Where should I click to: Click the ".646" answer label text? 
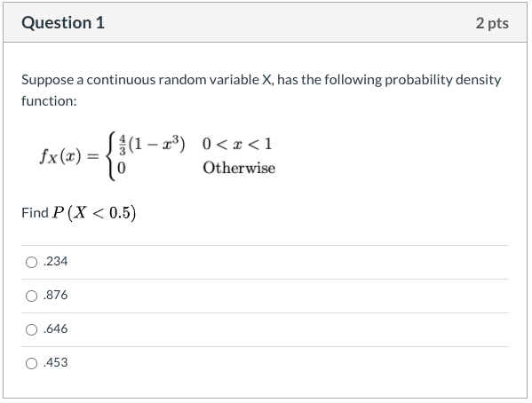click(x=56, y=328)
